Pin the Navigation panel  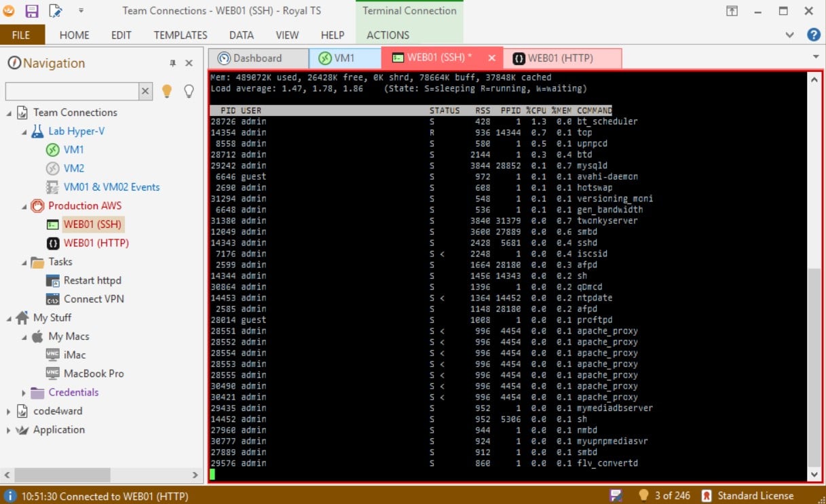[172, 63]
